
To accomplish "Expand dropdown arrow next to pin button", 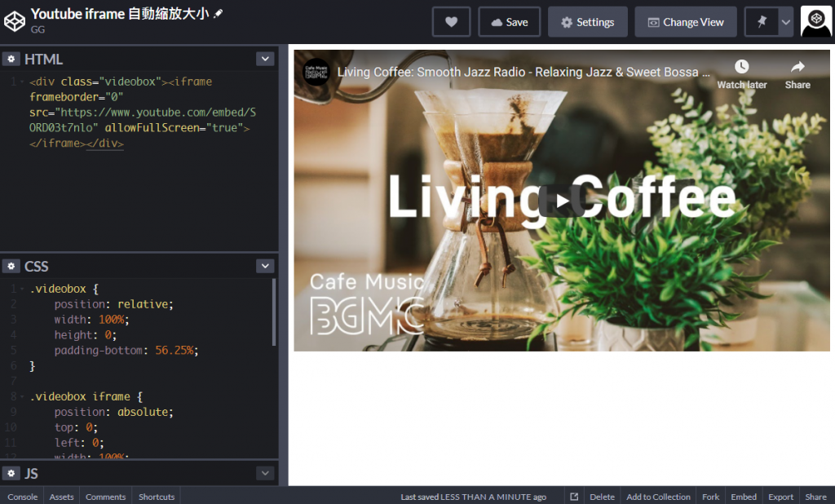I will coord(786,22).
